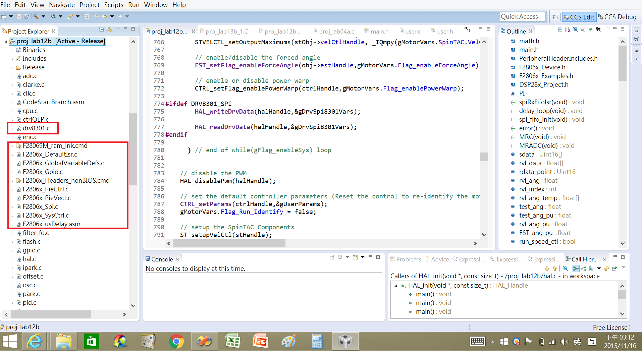
Task: Open the Run menu
Action: 134,5
